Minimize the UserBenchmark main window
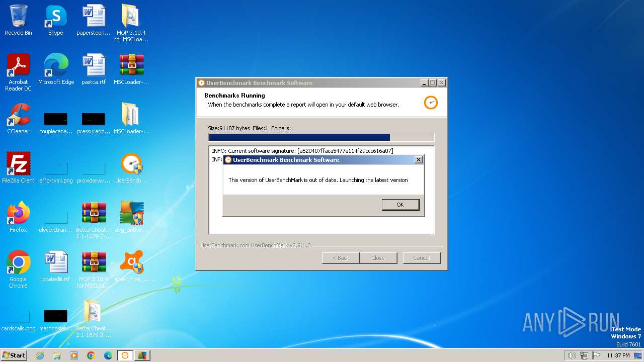The height and width of the screenshot is (362, 644). tap(424, 83)
